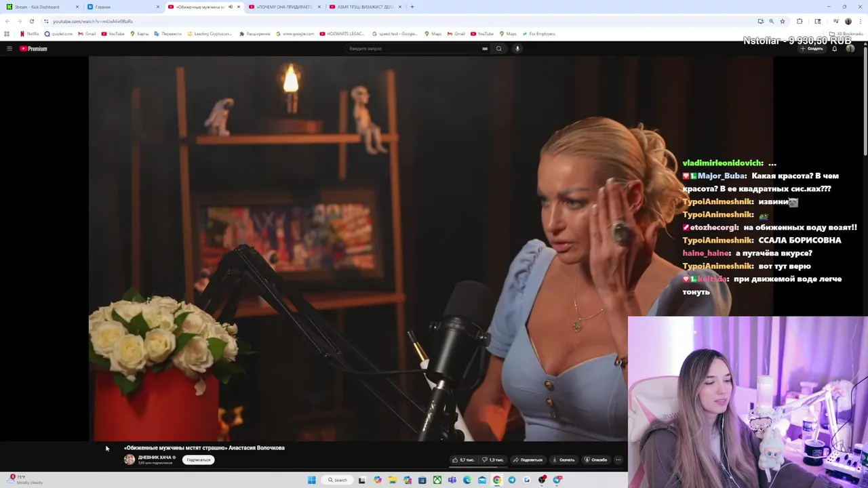This screenshot has width=868, height=488.
Task: Open the Перевести bookmark
Action: (167, 34)
